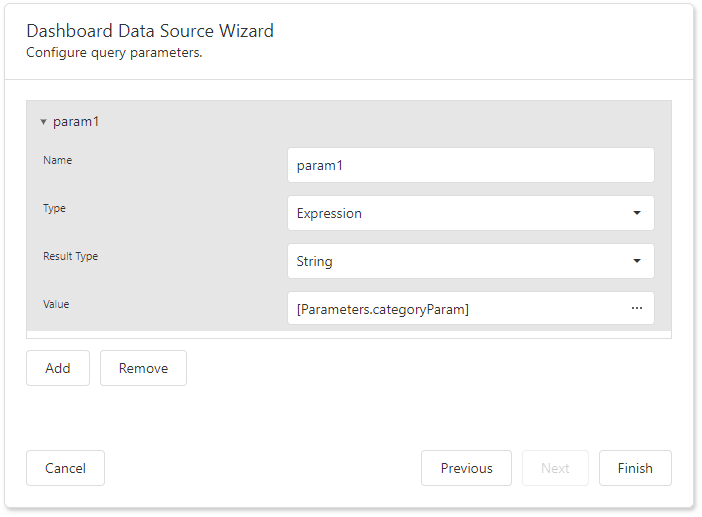Finish the wizard
702x517 pixels.
(x=635, y=468)
